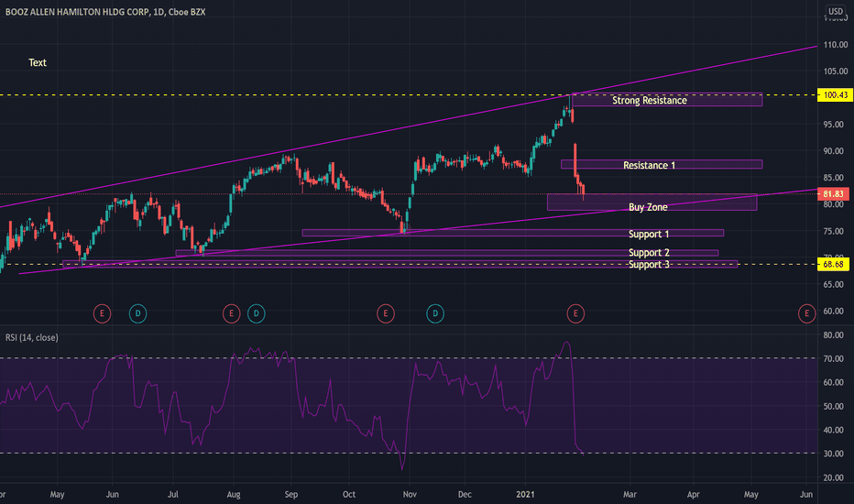Click the Aug label on time axis
854x504 pixels.
coord(234,495)
